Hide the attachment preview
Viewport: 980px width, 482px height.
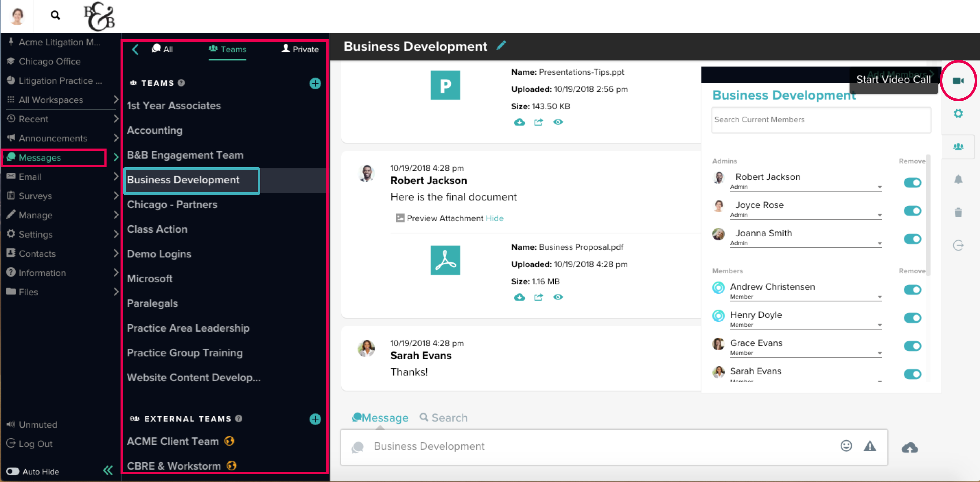[494, 218]
